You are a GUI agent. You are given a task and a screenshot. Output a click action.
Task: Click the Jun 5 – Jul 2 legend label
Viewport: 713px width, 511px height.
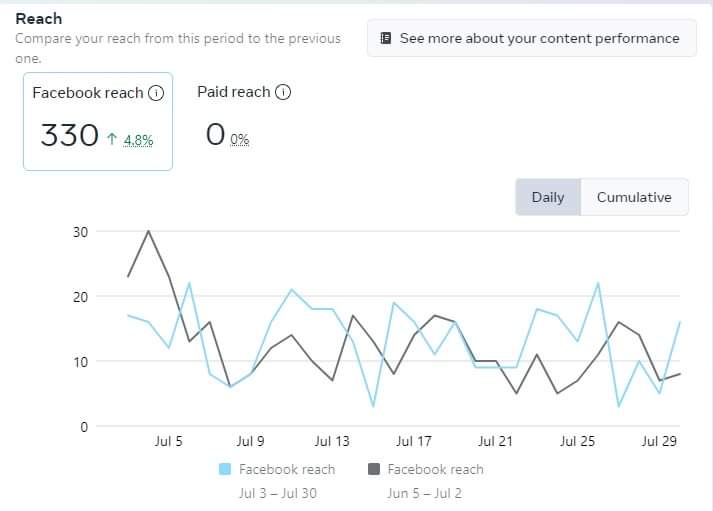(x=424, y=493)
